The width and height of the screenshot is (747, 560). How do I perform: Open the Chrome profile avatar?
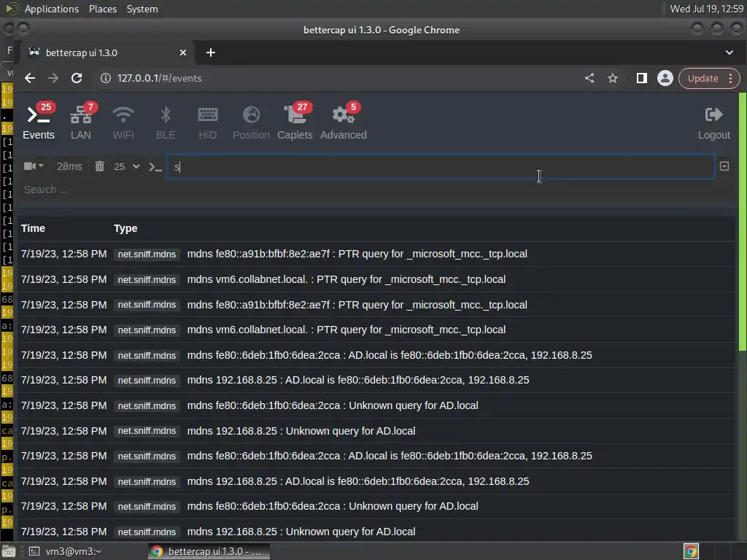click(x=665, y=78)
